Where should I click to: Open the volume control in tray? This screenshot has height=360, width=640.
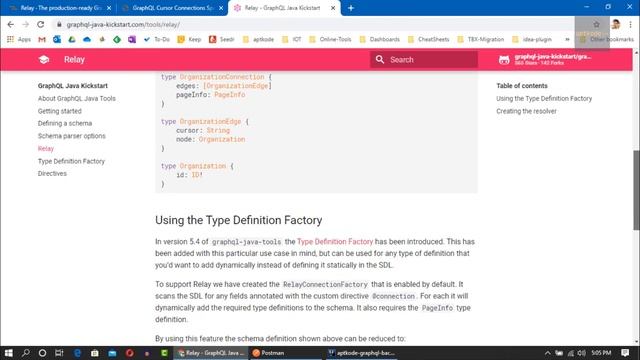coord(582,353)
